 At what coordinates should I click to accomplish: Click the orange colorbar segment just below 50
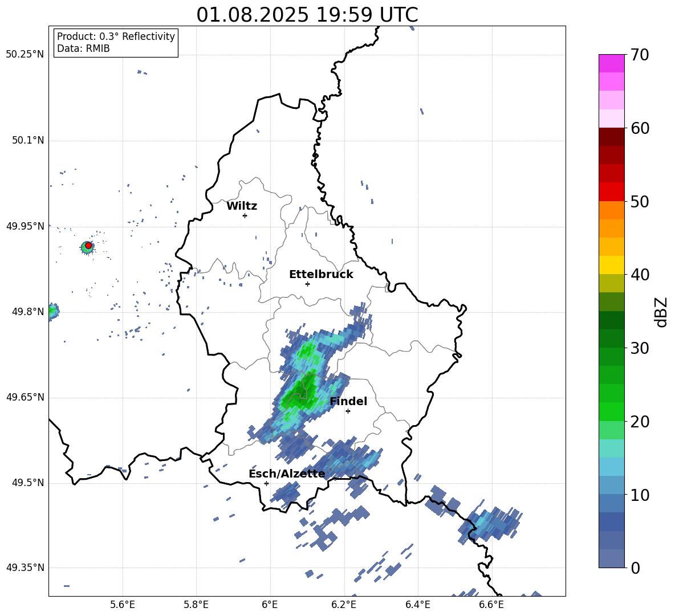611,210
